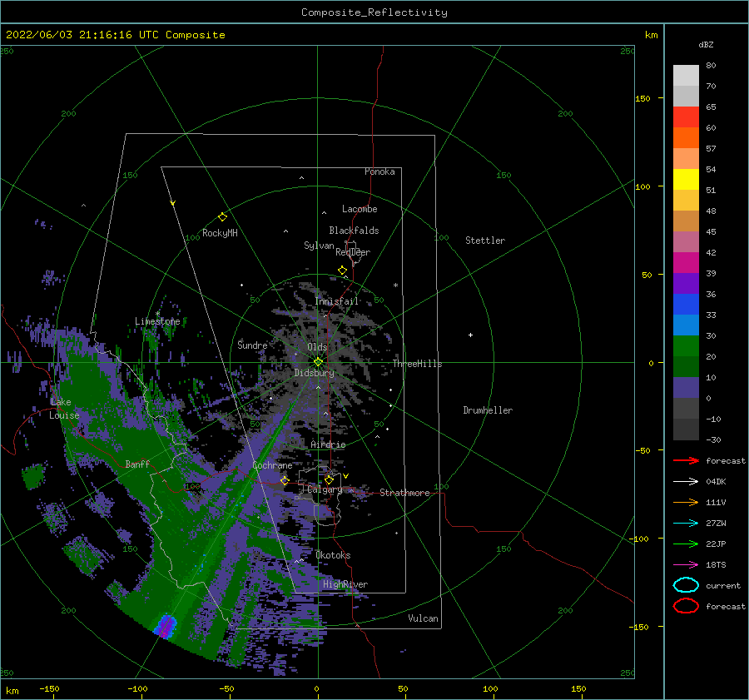Pick the 20-30 dBZ green swatch
Screen dimensions: 749x700
(x=686, y=345)
